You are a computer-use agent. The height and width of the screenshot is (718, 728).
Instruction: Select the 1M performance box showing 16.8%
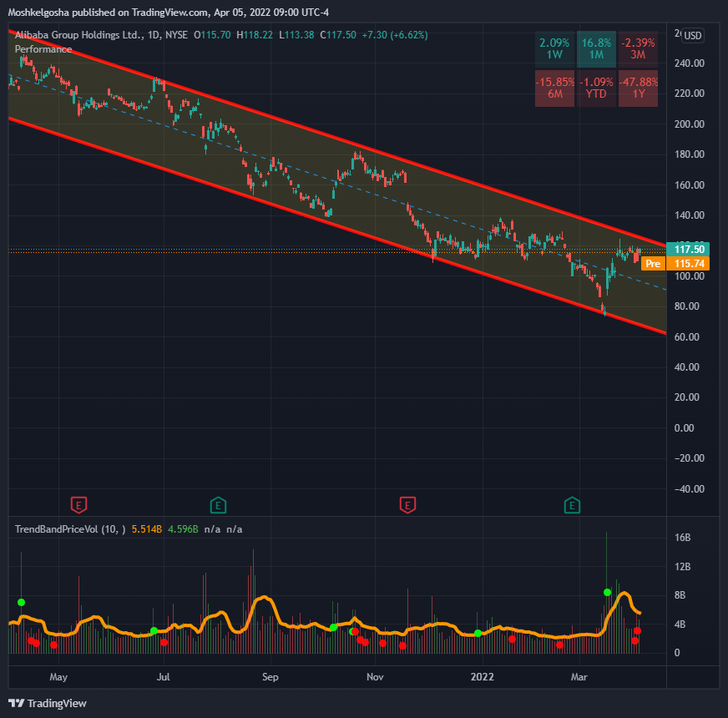(596, 48)
